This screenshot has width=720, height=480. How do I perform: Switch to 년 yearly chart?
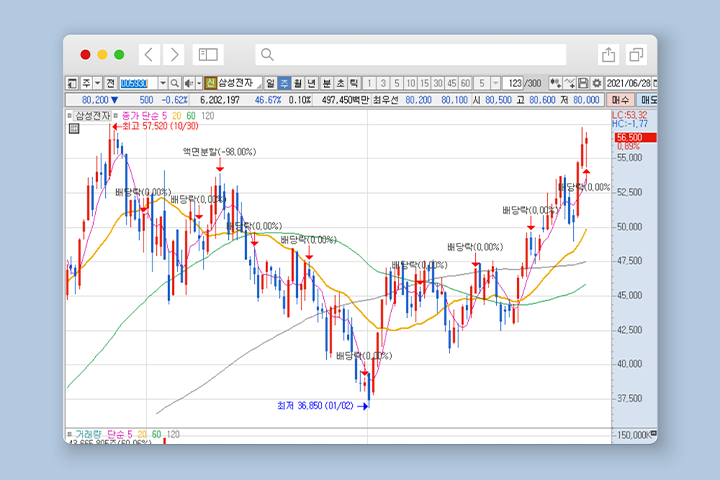(311, 83)
